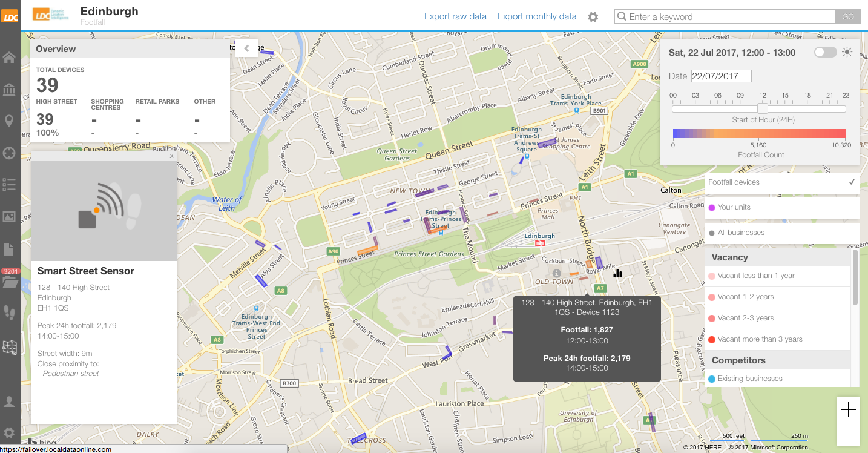Click the Peak 24h footfall: 2,179 panel text

(x=77, y=326)
